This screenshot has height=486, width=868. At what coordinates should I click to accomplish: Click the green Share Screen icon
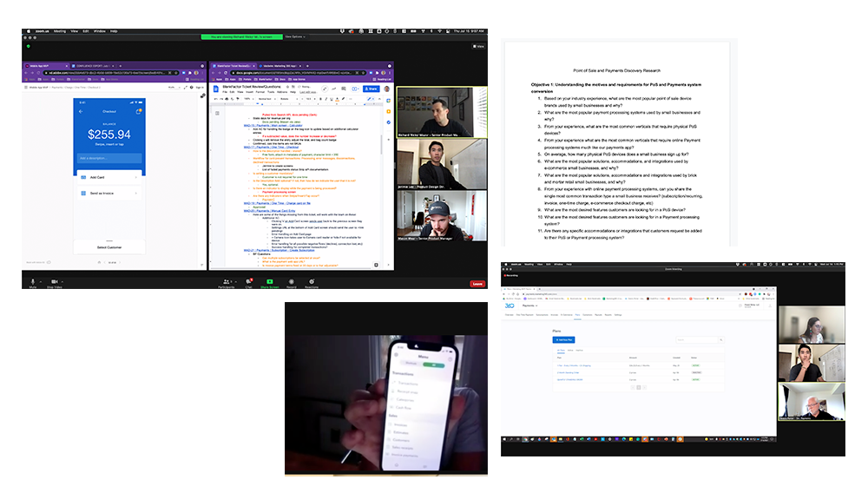tap(270, 283)
